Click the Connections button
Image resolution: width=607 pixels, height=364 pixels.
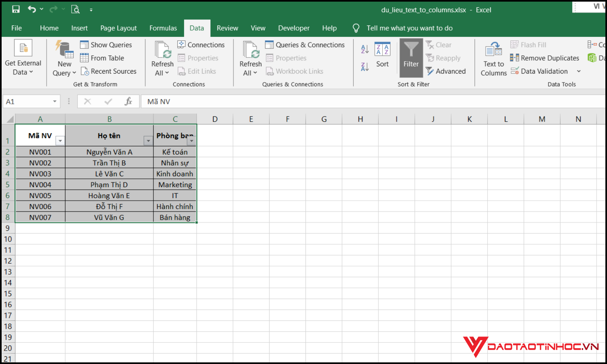(x=201, y=45)
